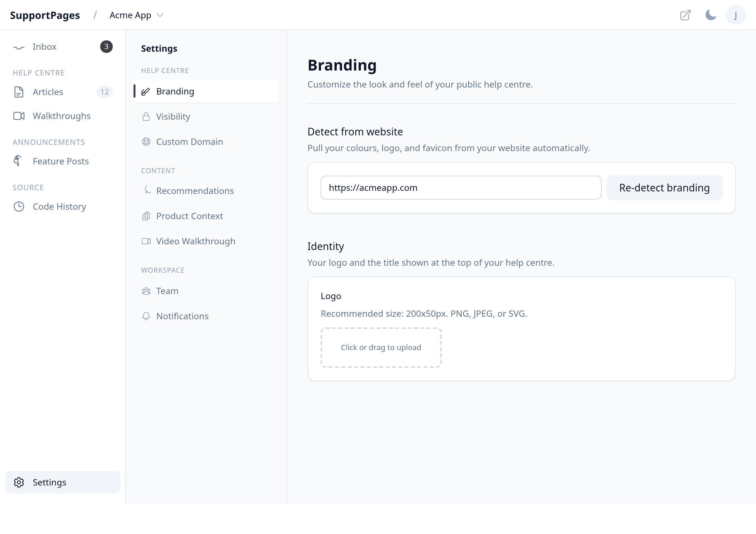This screenshot has width=756, height=534.
Task: Click the Branding brush icon
Action: click(x=146, y=92)
